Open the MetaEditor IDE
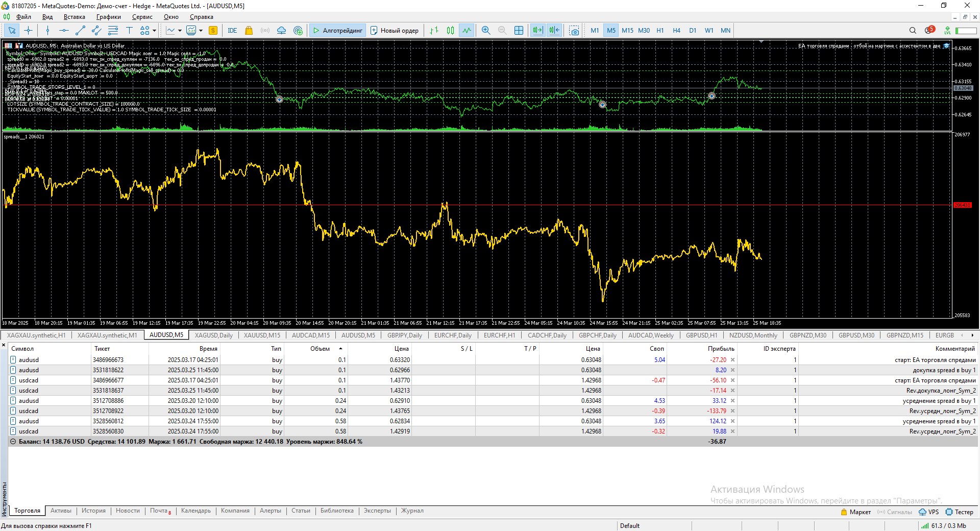This screenshot has width=980, height=531. click(232, 31)
